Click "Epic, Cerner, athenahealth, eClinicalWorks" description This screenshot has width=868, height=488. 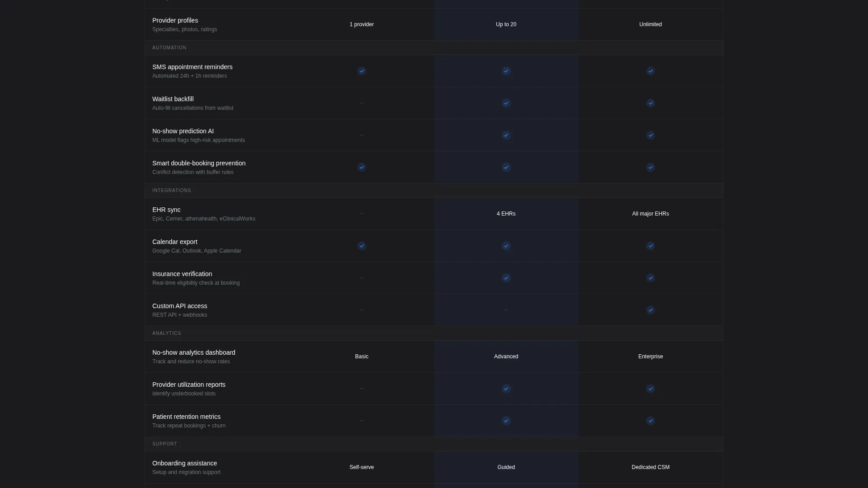coord(204,219)
